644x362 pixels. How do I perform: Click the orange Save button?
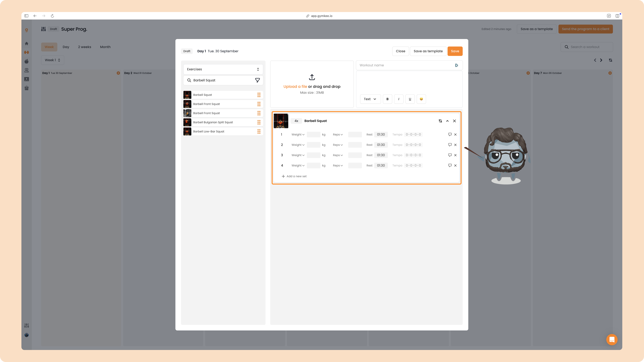pyautogui.click(x=455, y=51)
